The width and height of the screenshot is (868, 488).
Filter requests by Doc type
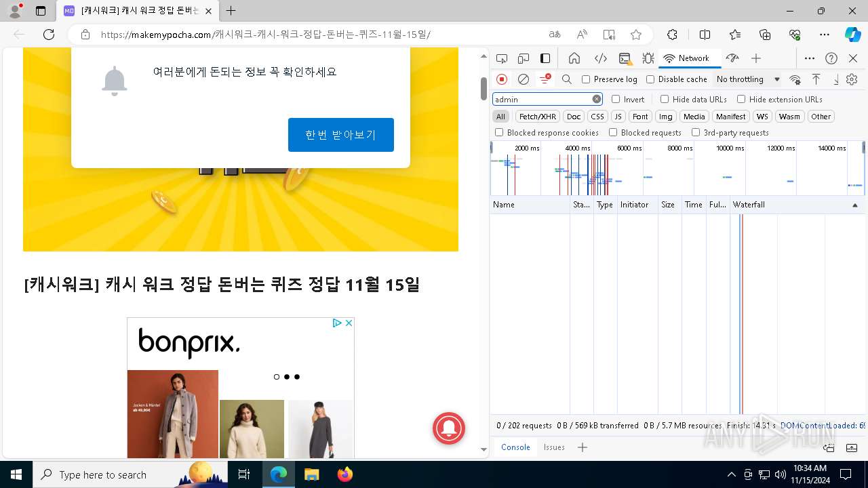pos(574,117)
